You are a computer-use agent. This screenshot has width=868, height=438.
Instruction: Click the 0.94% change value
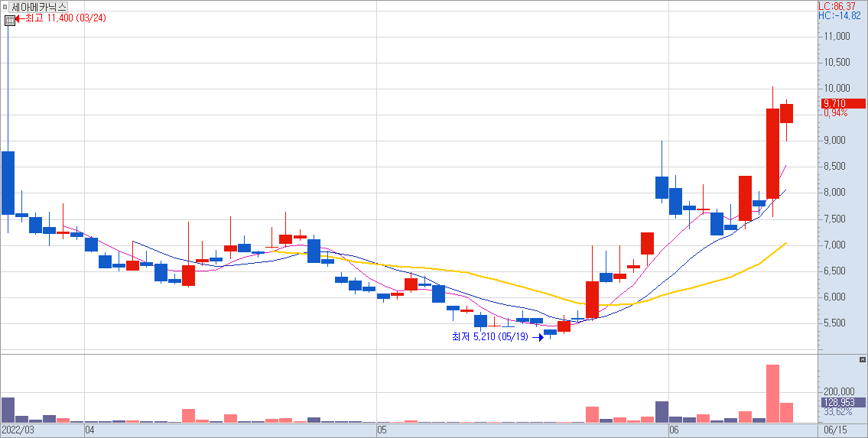click(835, 113)
